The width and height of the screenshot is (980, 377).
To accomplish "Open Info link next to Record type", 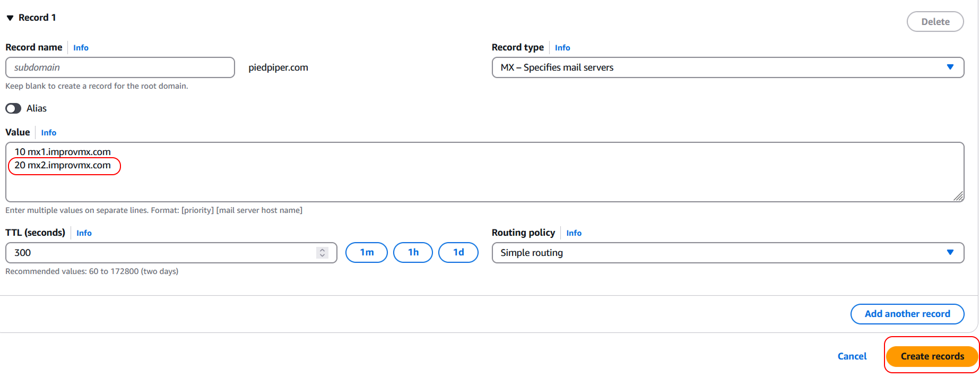I will click(562, 48).
